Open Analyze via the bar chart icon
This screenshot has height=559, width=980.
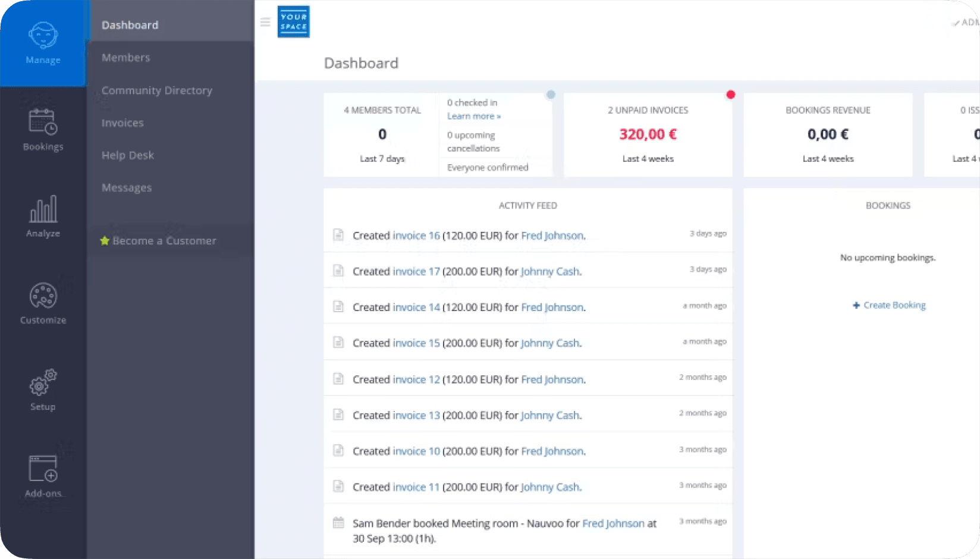42,209
